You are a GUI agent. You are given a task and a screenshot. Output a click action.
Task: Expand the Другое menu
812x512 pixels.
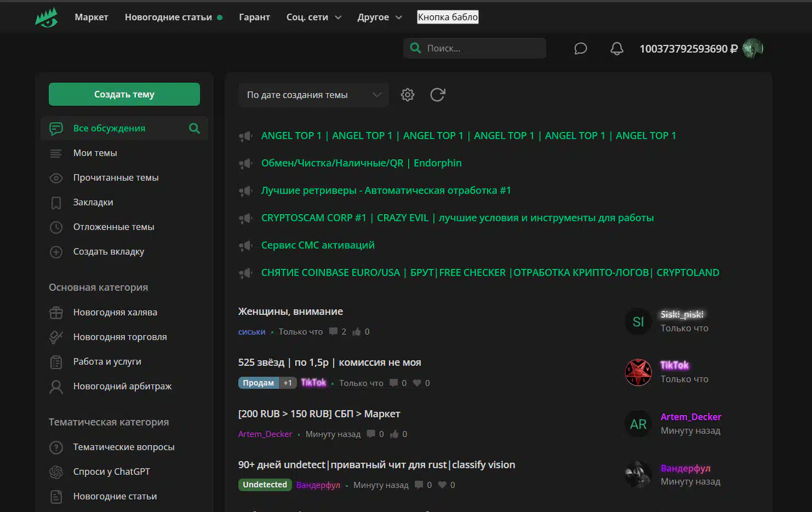pos(379,18)
